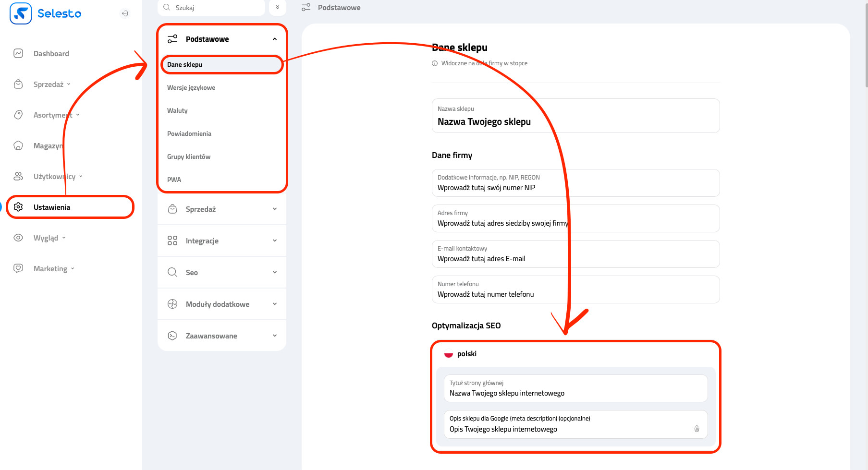The width and height of the screenshot is (868, 470).
Task: Click the Selesto logo icon
Action: pos(21,13)
